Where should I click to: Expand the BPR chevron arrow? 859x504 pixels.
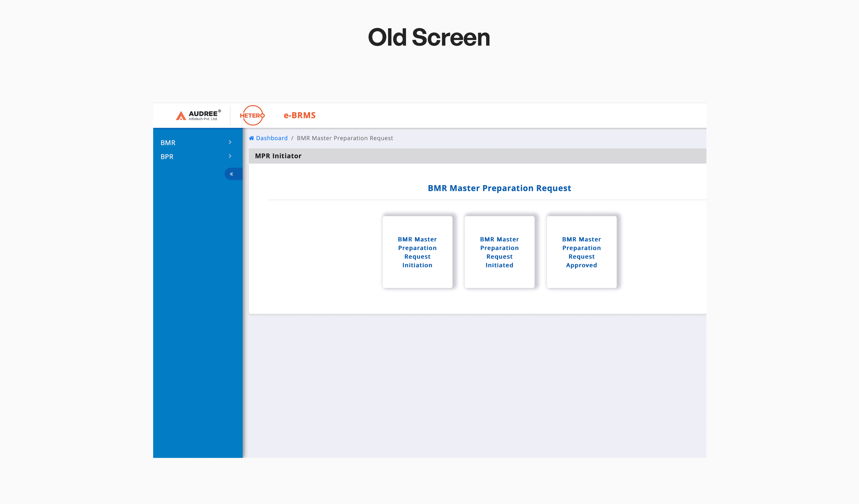click(x=230, y=156)
